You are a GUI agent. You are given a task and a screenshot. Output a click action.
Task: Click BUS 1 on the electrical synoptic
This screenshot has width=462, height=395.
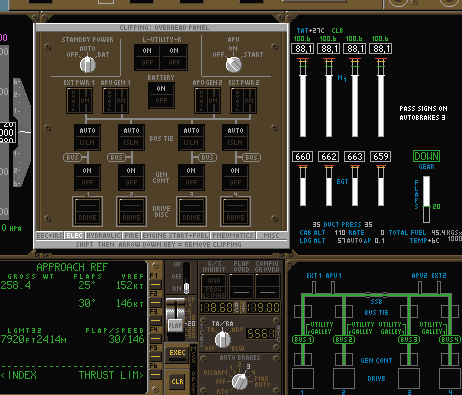303,340
